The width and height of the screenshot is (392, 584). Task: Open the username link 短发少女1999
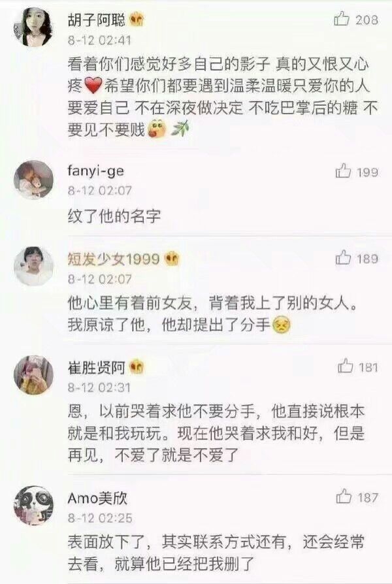point(114,259)
